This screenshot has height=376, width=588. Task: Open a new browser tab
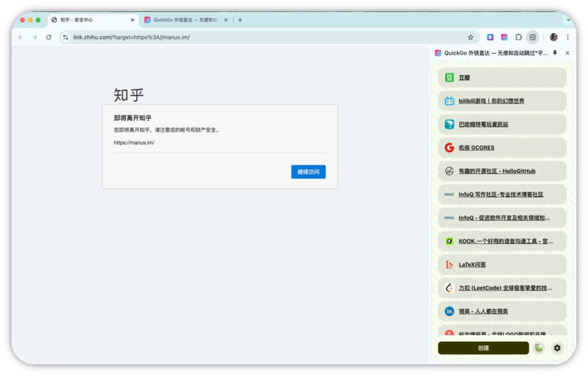pyautogui.click(x=240, y=20)
